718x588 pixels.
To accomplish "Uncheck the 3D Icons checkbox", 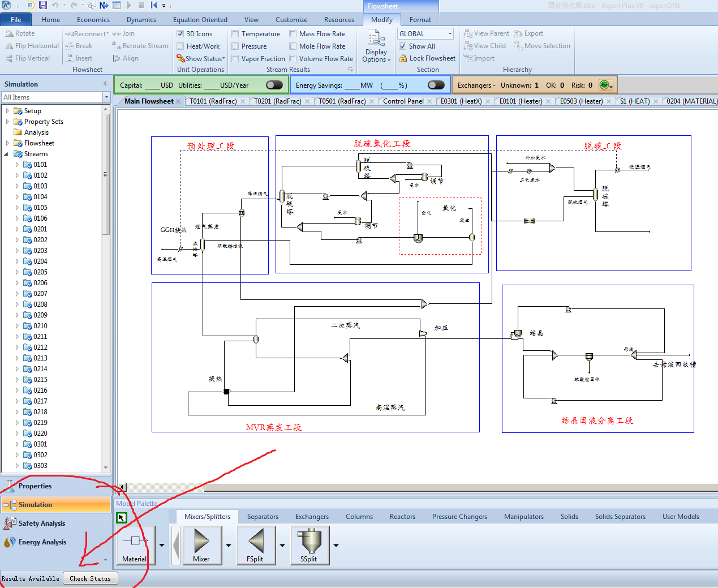I will tap(180, 34).
